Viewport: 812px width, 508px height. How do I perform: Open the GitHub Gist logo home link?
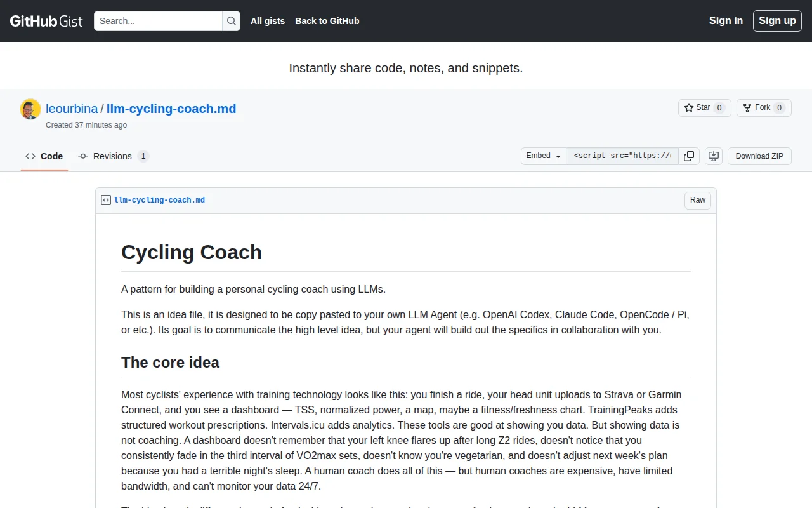click(x=46, y=21)
